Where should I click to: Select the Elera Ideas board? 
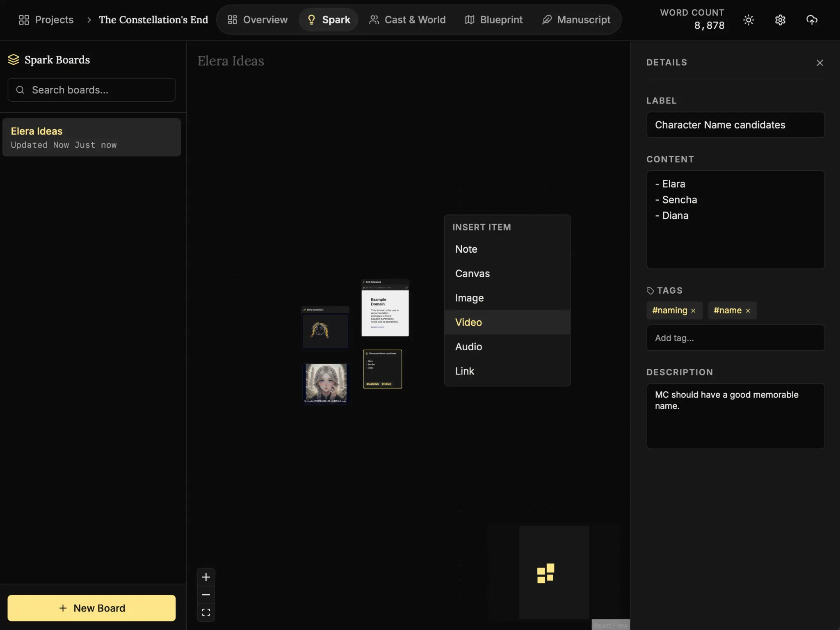(x=91, y=137)
